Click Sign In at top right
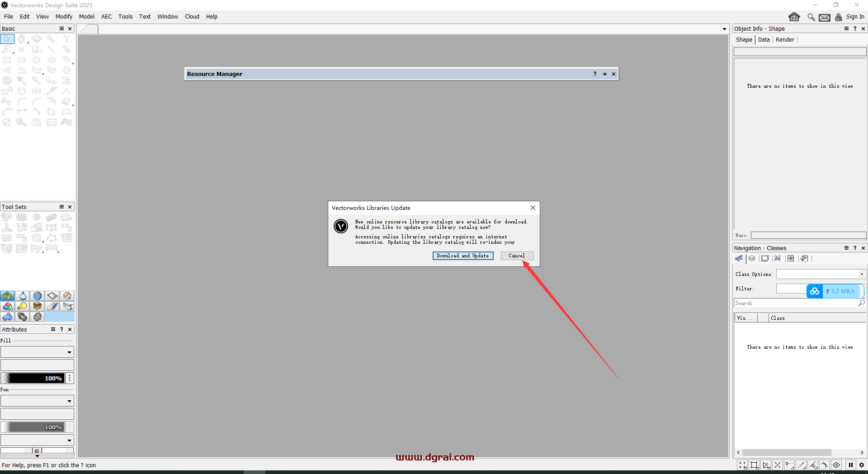868x474 pixels. (855, 17)
